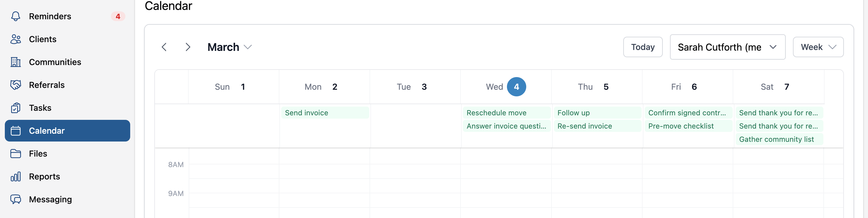Open Tasks via the clipboard icon
This screenshot has height=218, width=868.
pos(15,108)
